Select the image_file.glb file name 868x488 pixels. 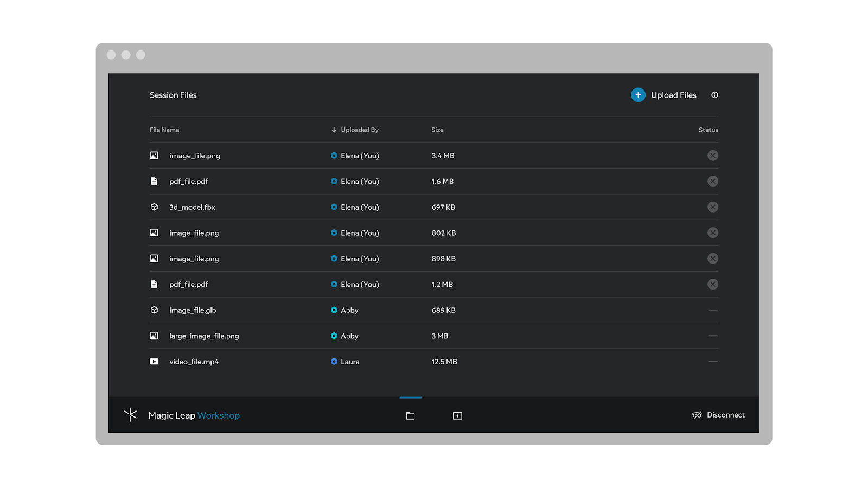point(193,310)
